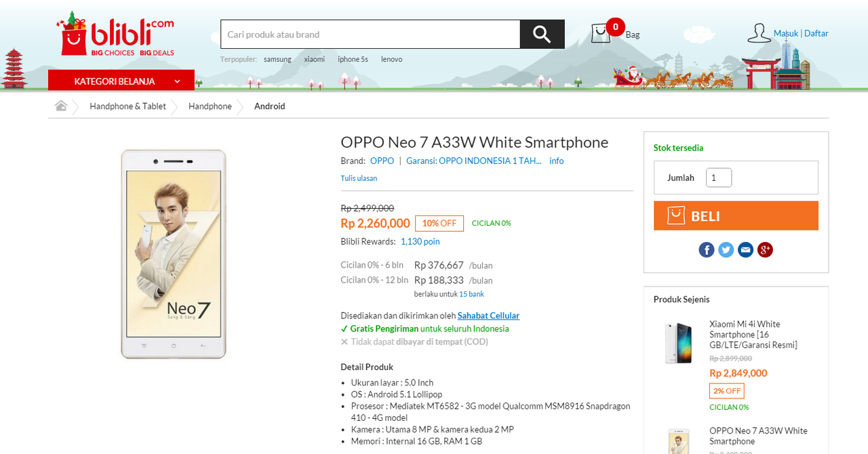Click the Rp 2,849,000 price

[x=738, y=373]
